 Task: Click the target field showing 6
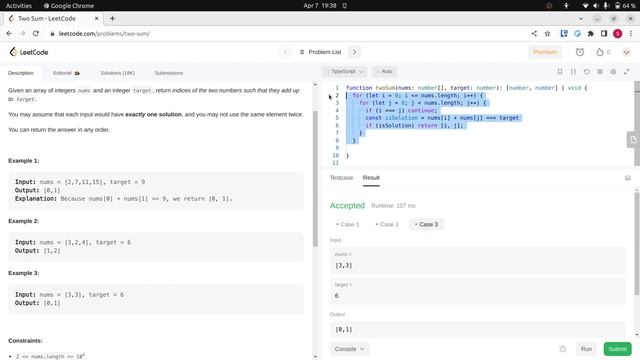tap(478, 291)
